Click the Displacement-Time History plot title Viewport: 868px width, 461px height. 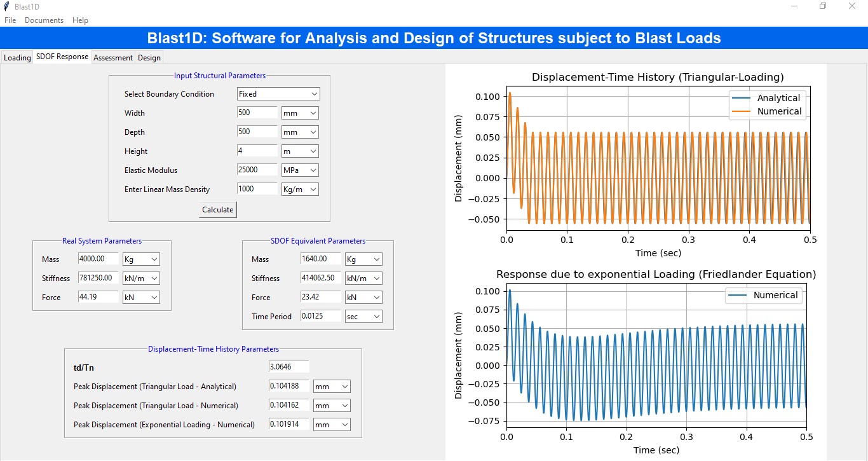658,77
